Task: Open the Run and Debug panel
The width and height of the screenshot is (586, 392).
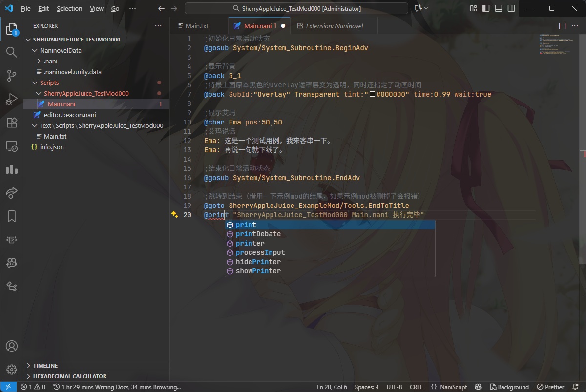Action: (x=11, y=99)
